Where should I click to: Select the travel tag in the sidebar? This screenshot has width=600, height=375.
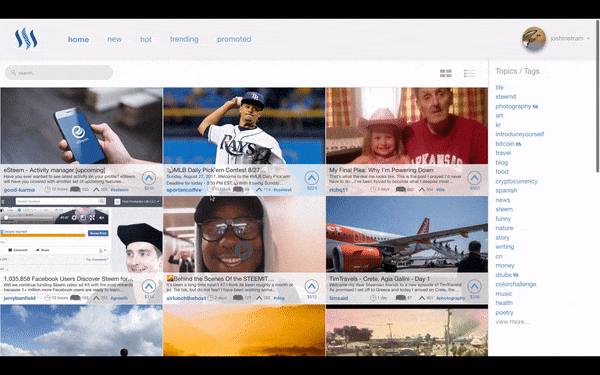503,153
